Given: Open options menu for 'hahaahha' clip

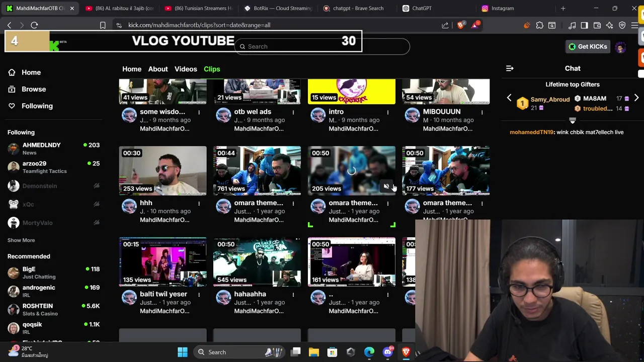Looking at the screenshot, I should [x=293, y=295].
